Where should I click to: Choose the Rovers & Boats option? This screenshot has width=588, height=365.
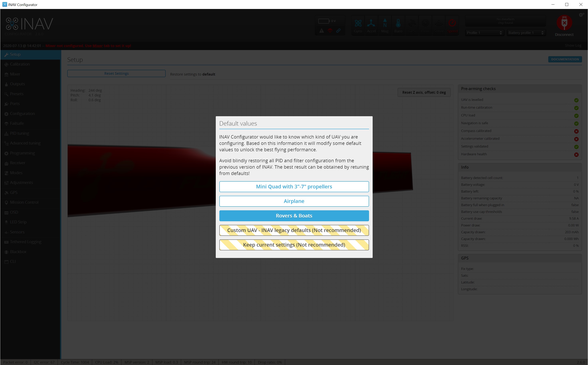tap(294, 215)
